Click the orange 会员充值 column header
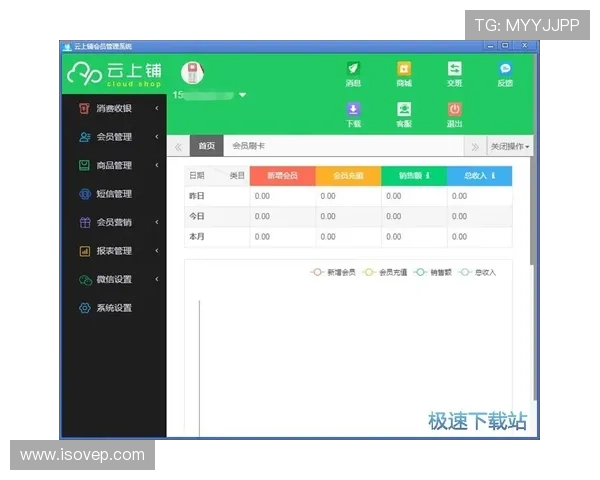600x480 pixels. (x=348, y=176)
